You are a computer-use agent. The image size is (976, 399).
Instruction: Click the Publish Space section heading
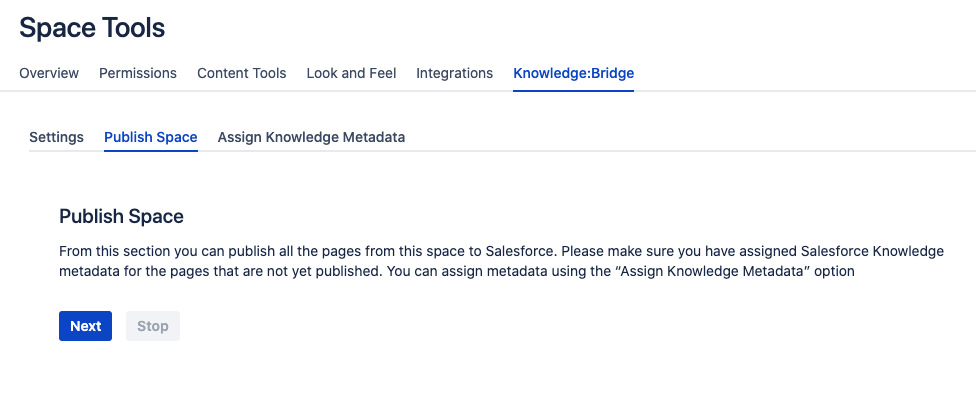point(121,217)
